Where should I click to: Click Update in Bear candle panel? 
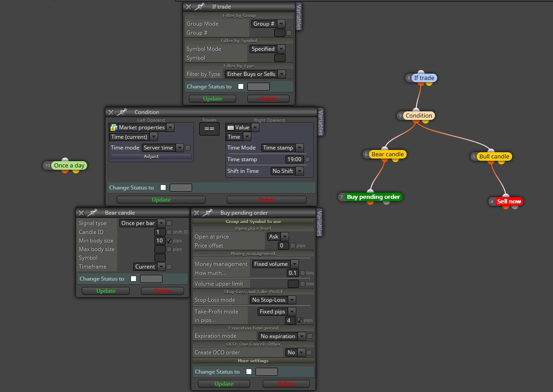click(106, 291)
